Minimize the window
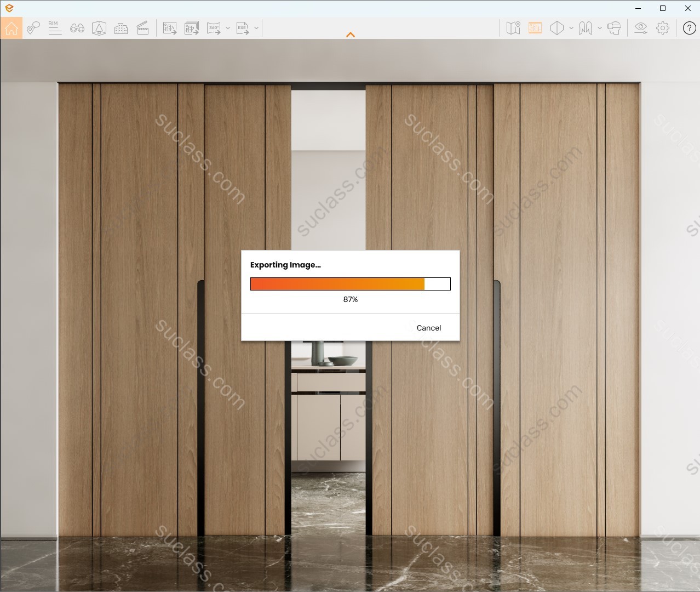 tap(638, 8)
